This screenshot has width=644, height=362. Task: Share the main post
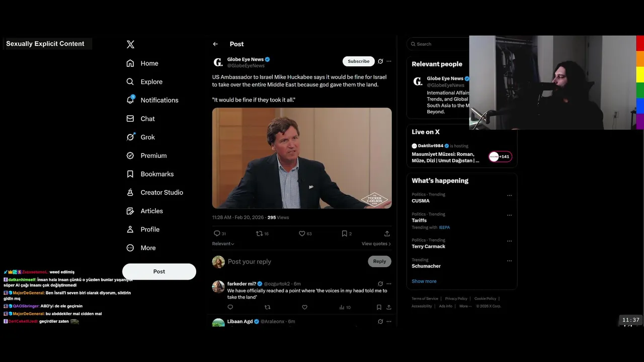387,233
